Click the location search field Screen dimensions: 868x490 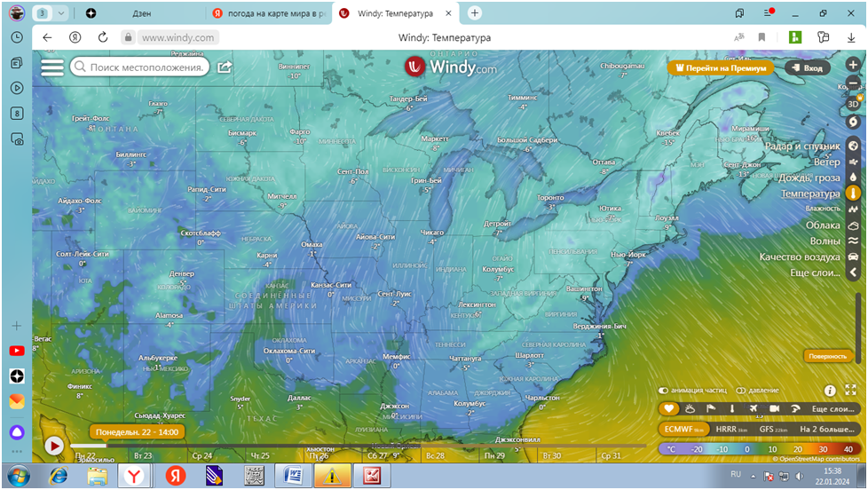[140, 67]
